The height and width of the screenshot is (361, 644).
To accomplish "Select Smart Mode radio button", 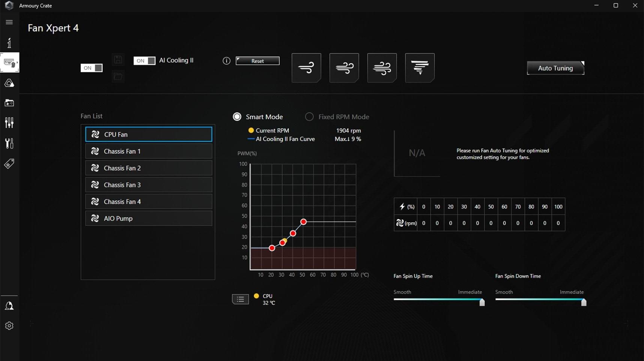I will [x=237, y=117].
